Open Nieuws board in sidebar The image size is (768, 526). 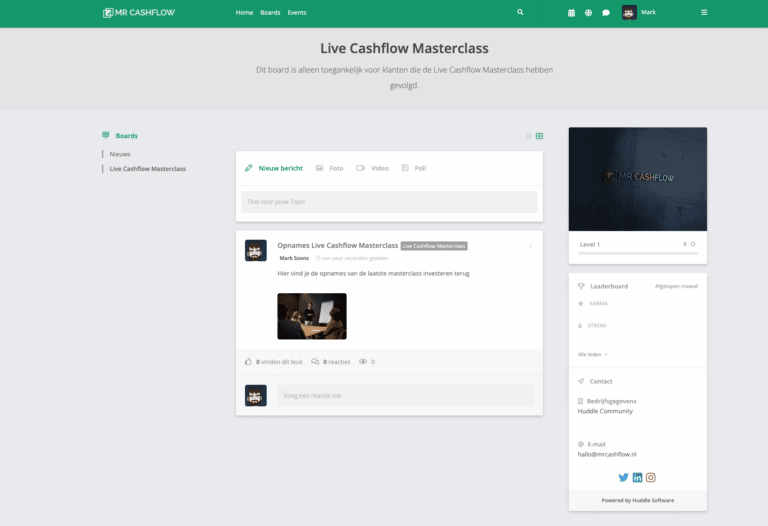[120, 154]
